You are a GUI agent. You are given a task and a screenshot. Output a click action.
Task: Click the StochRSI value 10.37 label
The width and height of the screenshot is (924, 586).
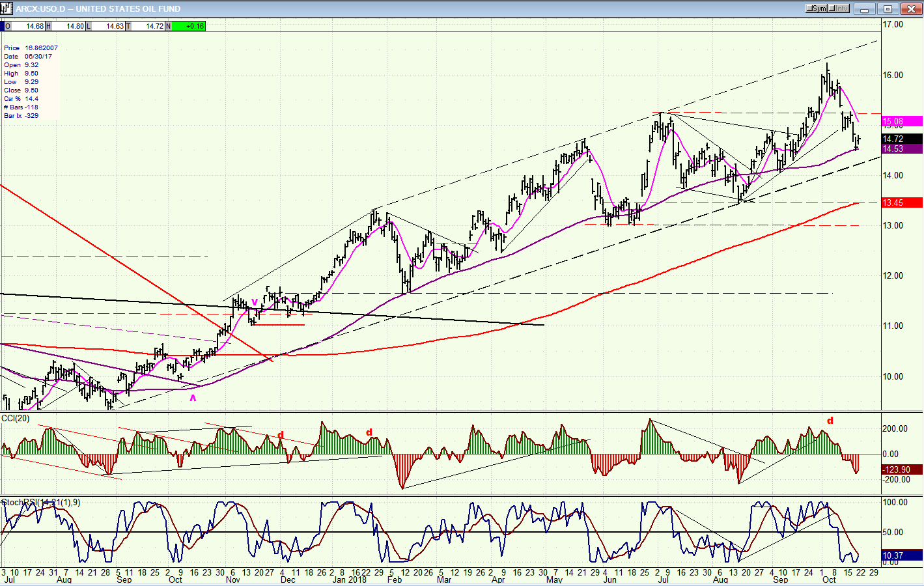pos(901,555)
